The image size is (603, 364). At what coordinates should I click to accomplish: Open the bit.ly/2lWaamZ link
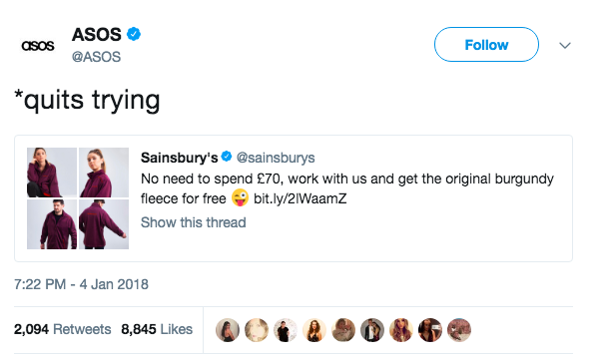pyautogui.click(x=300, y=198)
